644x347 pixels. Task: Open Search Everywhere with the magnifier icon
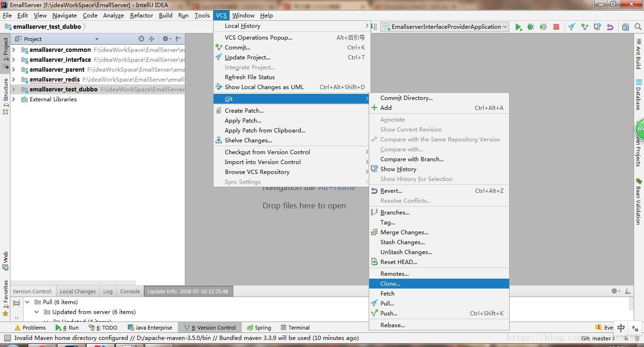click(x=638, y=27)
